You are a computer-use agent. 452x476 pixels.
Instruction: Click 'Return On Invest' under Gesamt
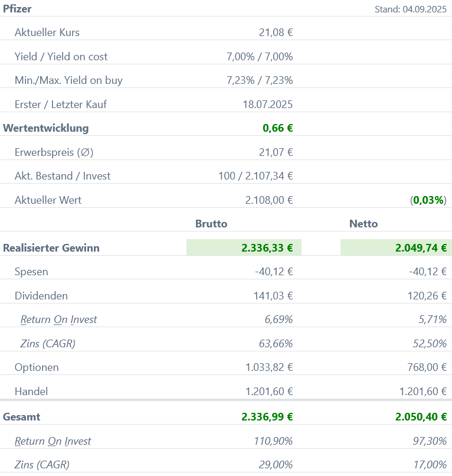click(53, 441)
